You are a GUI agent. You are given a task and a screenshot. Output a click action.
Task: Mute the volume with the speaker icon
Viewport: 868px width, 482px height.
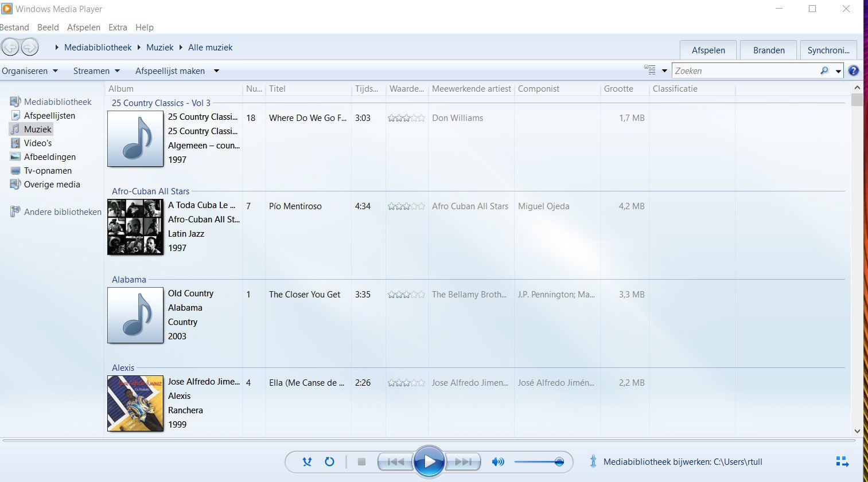point(498,462)
